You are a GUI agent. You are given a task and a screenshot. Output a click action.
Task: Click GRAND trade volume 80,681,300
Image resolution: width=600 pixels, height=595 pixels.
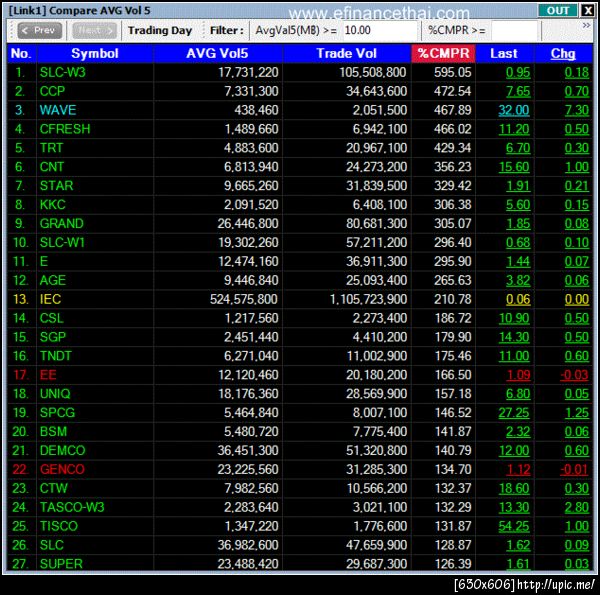(x=377, y=223)
